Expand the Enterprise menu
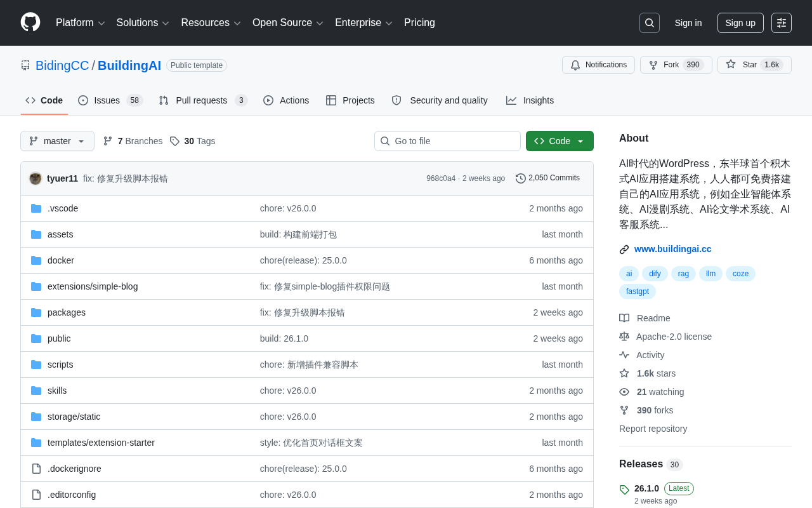 (x=363, y=23)
